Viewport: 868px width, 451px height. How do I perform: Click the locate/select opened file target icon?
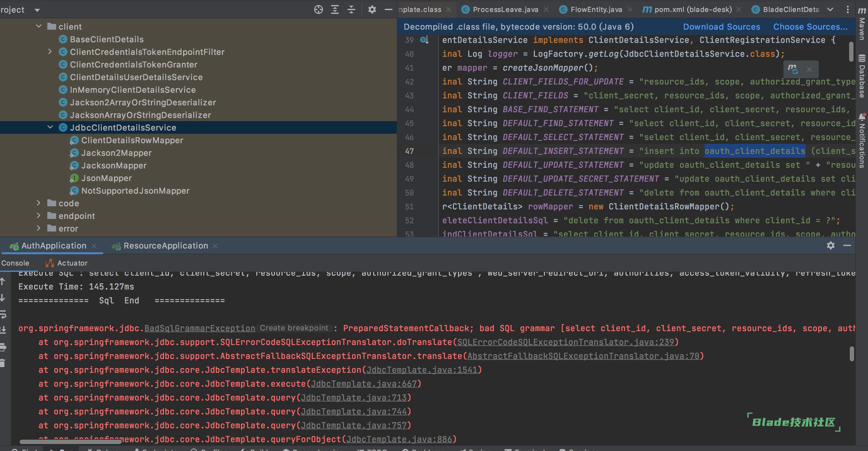(318, 9)
